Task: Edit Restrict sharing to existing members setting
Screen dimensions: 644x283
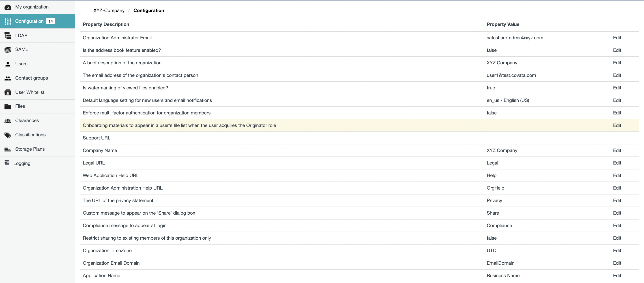Action: pyautogui.click(x=617, y=238)
